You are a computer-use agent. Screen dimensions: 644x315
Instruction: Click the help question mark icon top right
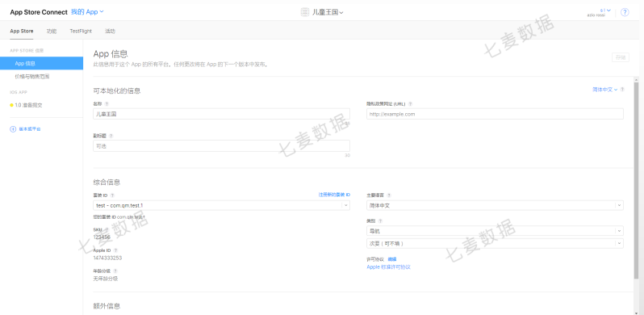(625, 12)
